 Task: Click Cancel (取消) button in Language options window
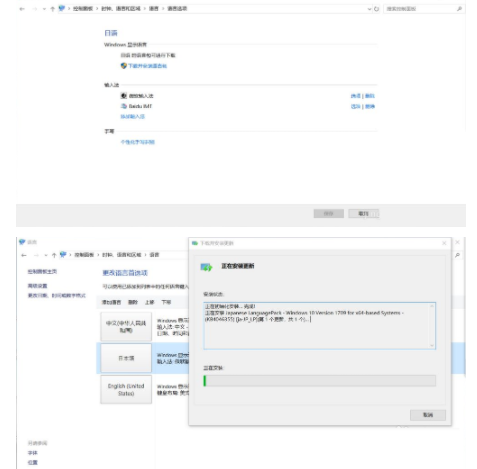click(x=364, y=214)
